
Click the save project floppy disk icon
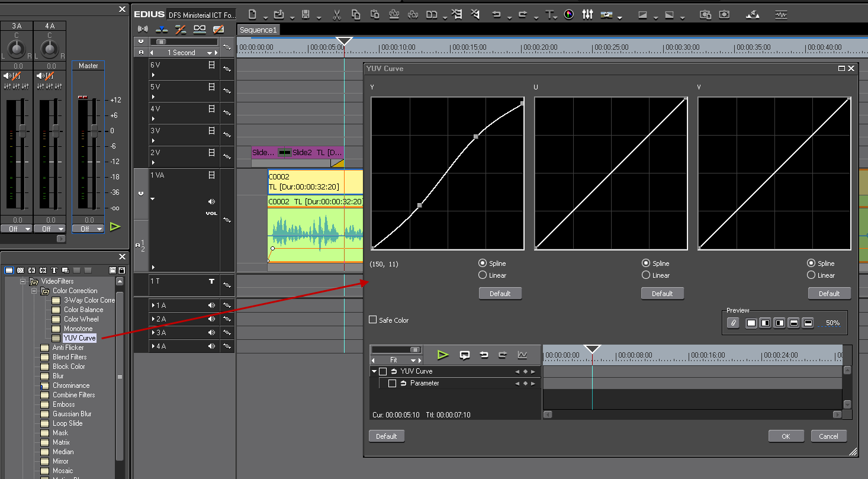306,14
